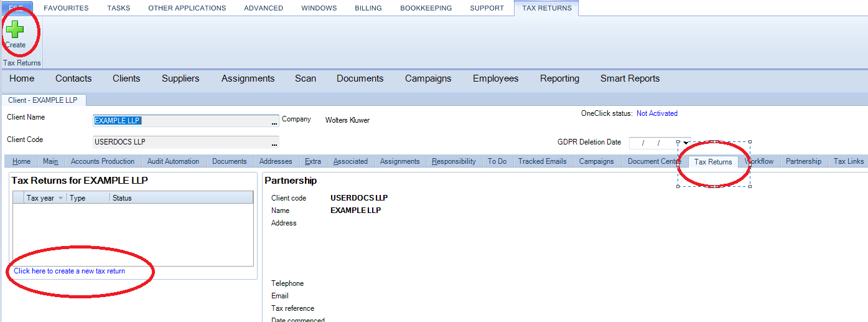The height and width of the screenshot is (322, 868).
Task: Switch to the Partnership tab
Action: [x=803, y=161]
